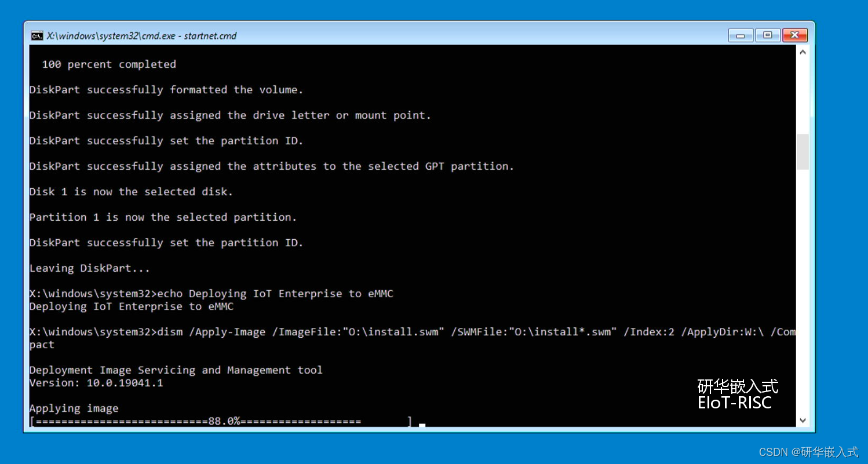Click the 'Applying image' line

[x=74, y=408]
